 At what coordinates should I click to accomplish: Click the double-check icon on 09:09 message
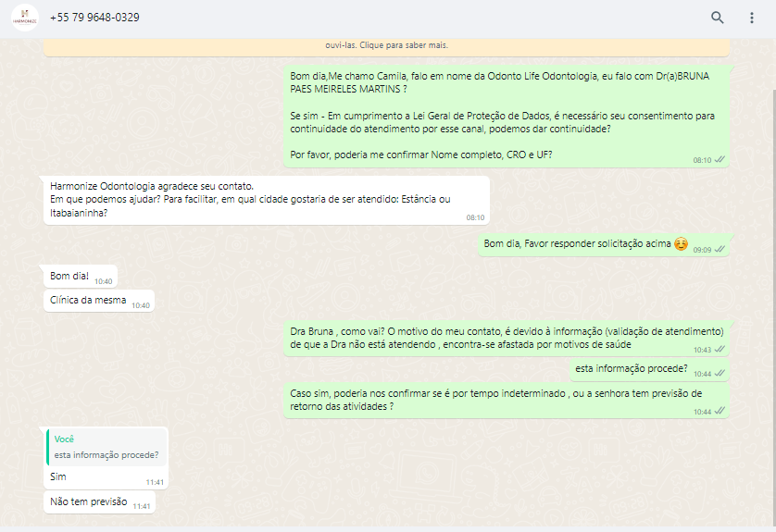720,249
